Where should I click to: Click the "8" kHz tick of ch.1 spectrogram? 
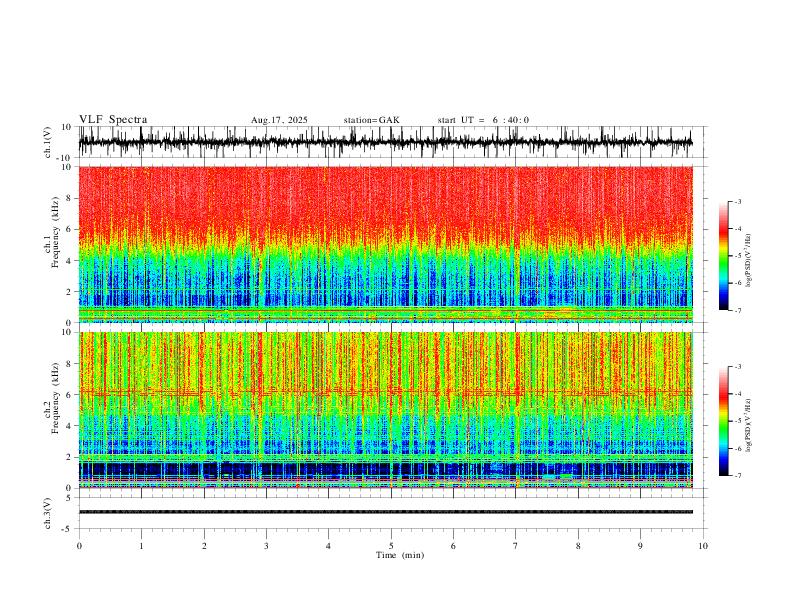tap(70, 198)
